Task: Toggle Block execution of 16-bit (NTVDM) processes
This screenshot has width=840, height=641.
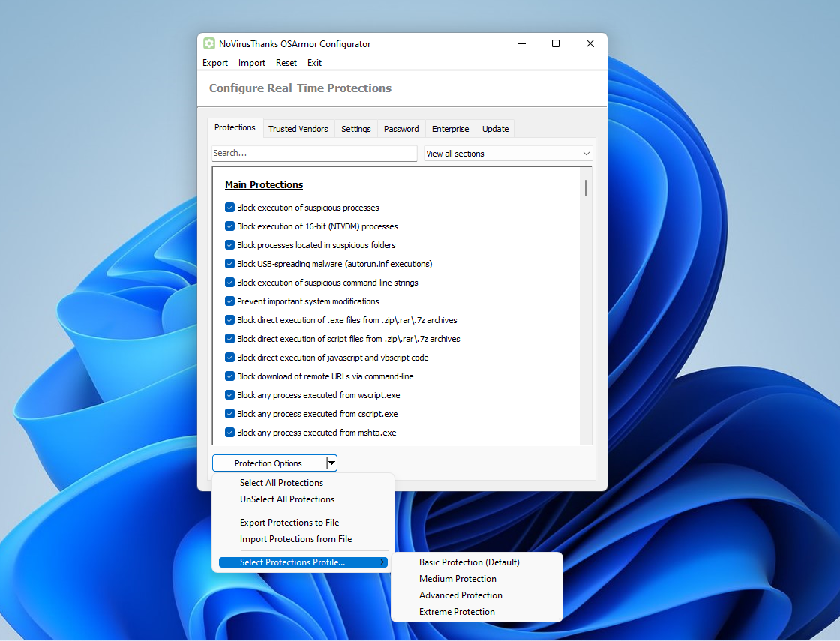Action: (229, 226)
